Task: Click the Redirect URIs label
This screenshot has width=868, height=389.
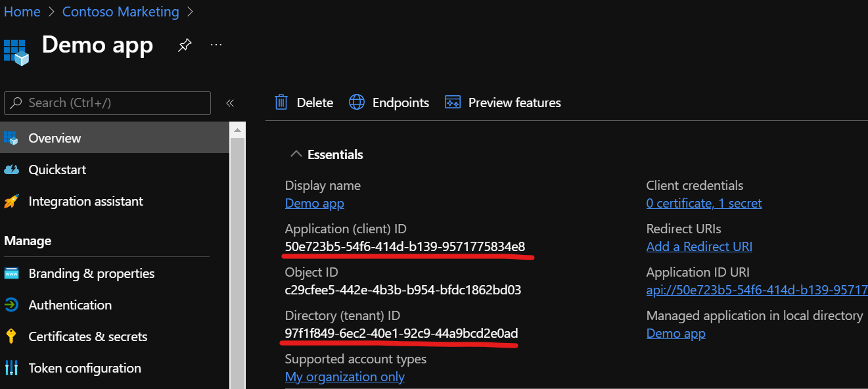Action: point(683,229)
